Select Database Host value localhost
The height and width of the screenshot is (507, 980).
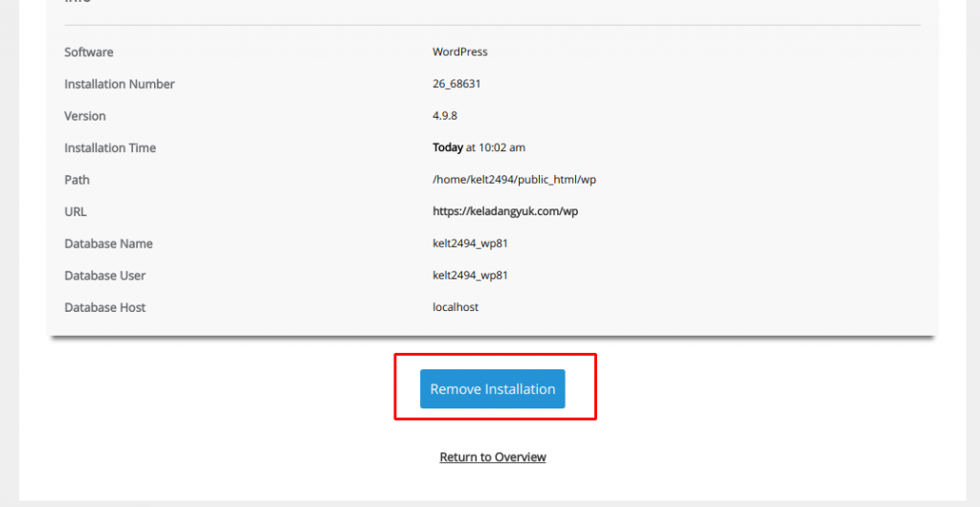pos(456,307)
